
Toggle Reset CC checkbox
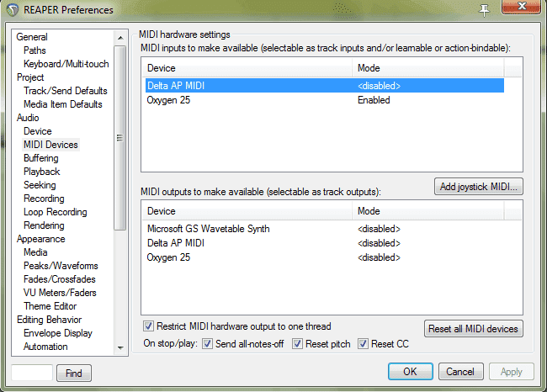click(363, 343)
